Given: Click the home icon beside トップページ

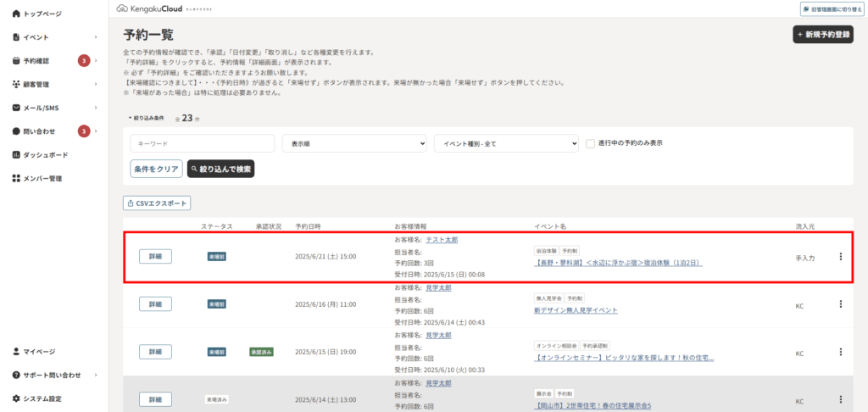Looking at the screenshot, I should (x=16, y=14).
